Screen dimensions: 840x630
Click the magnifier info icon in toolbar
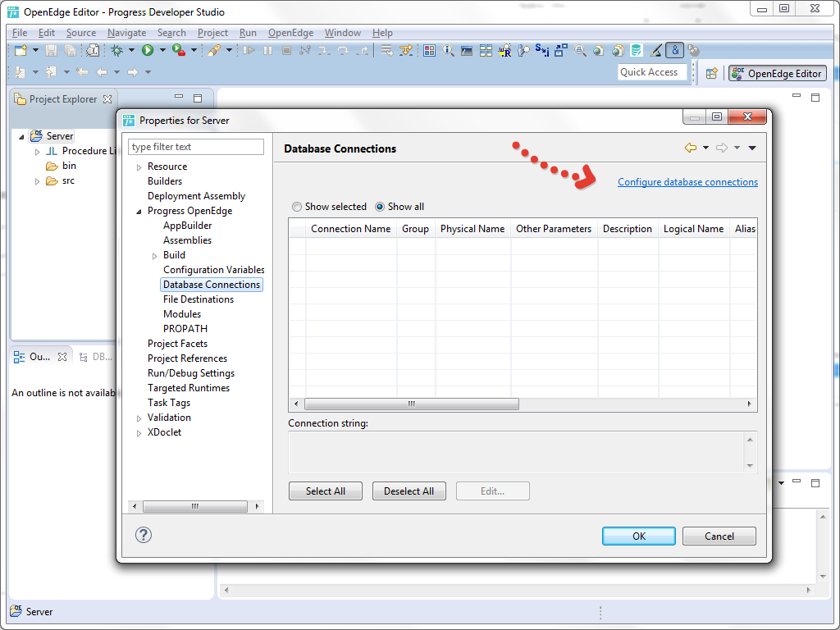[448, 50]
